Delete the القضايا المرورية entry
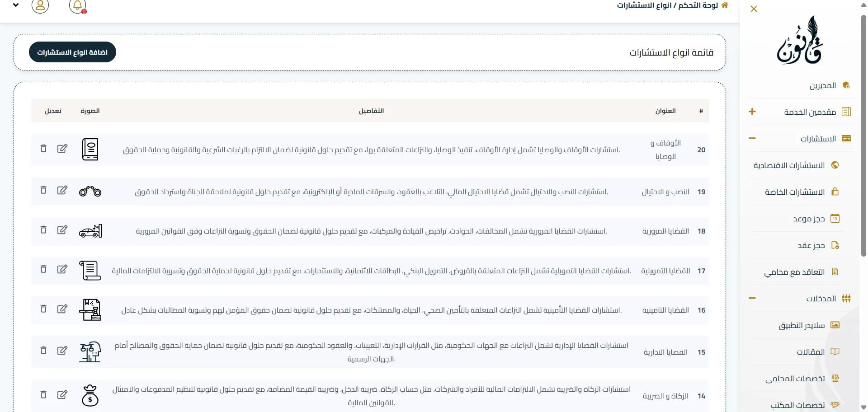The width and height of the screenshot is (868, 412). pos(43,229)
